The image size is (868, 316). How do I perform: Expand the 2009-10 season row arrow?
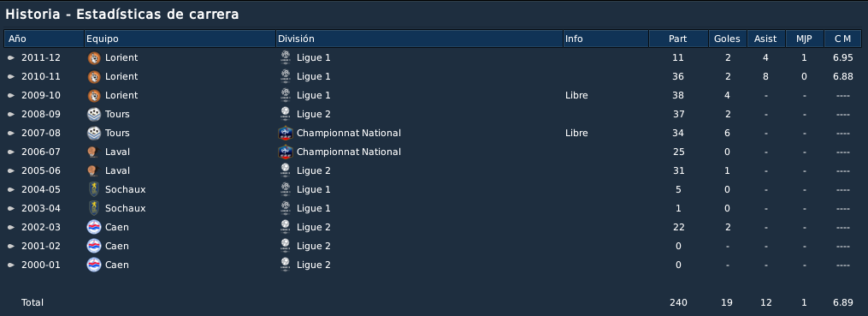pos(10,95)
